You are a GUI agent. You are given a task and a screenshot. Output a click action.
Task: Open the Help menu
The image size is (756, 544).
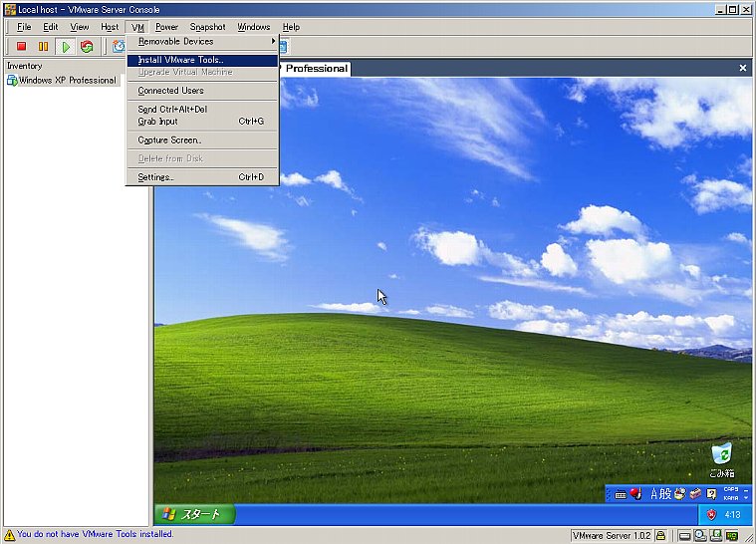[291, 27]
